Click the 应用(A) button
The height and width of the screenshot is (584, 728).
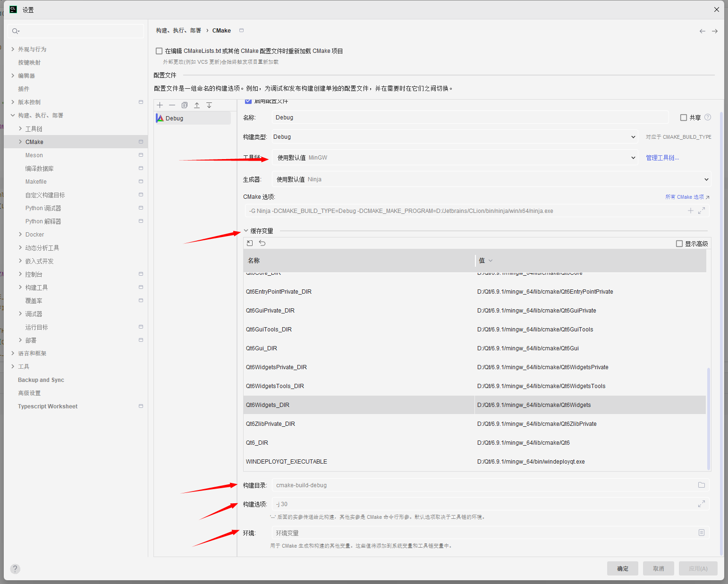698,568
